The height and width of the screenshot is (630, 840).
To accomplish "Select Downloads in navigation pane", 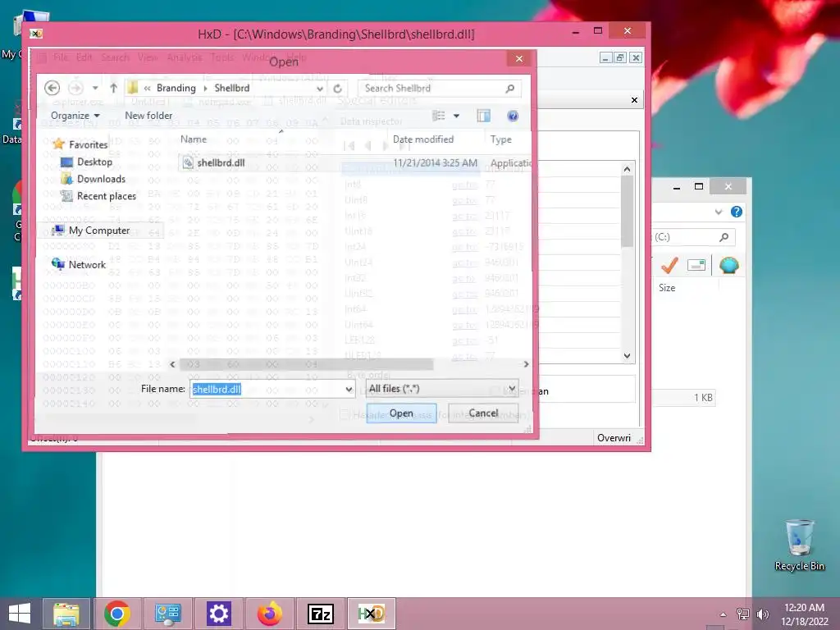I will tap(101, 179).
